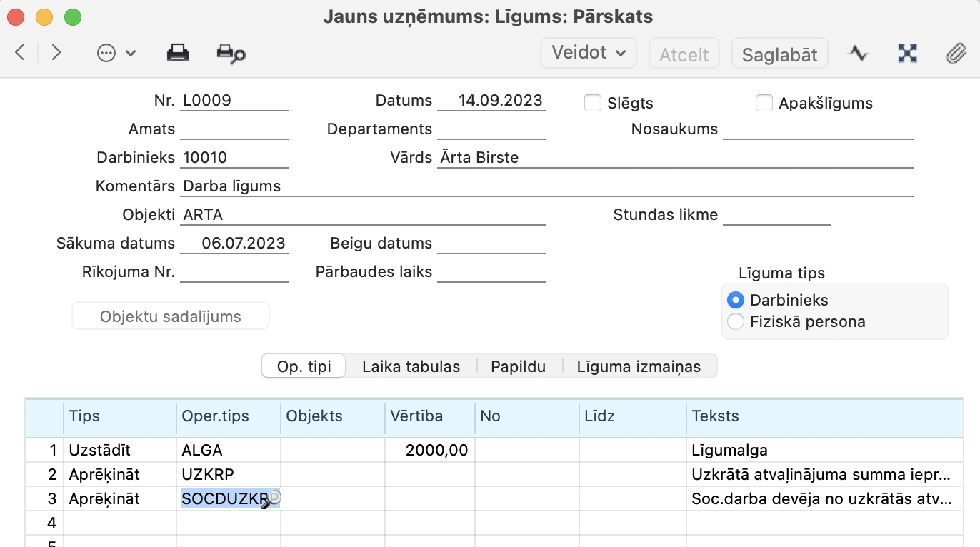Open the activity workflow icon
The image size is (980, 547).
click(x=858, y=54)
